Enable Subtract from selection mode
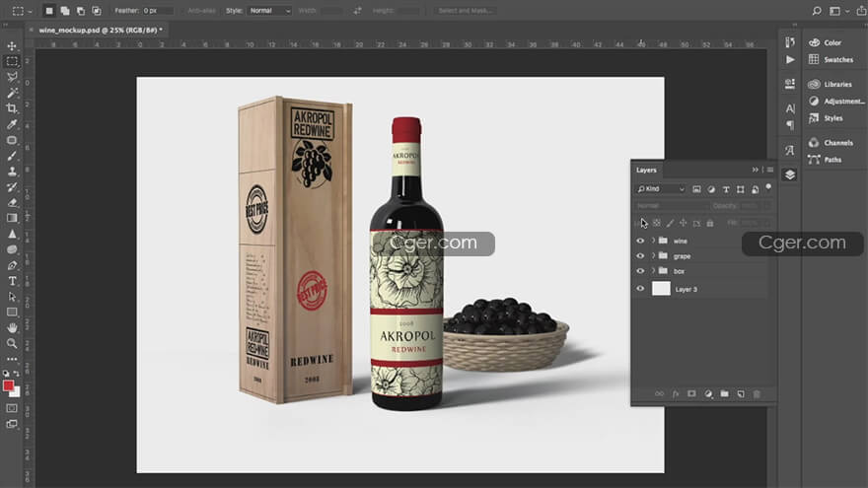 [81, 11]
